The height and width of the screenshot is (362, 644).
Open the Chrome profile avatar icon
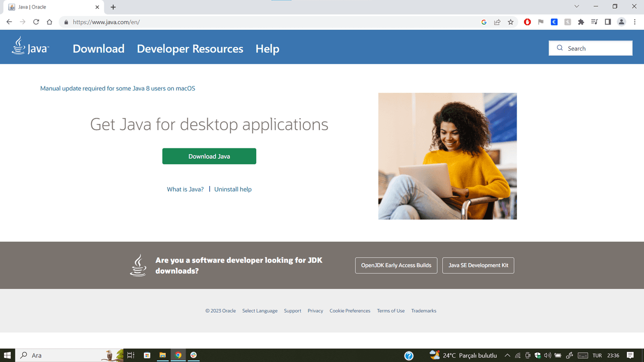[621, 22]
